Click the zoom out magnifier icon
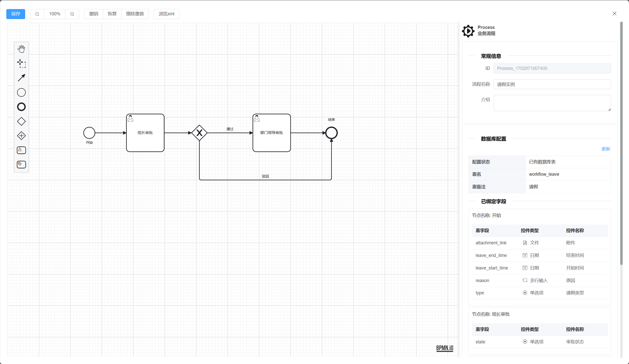Viewport: 629px width, 364px height. pyautogui.click(x=37, y=14)
